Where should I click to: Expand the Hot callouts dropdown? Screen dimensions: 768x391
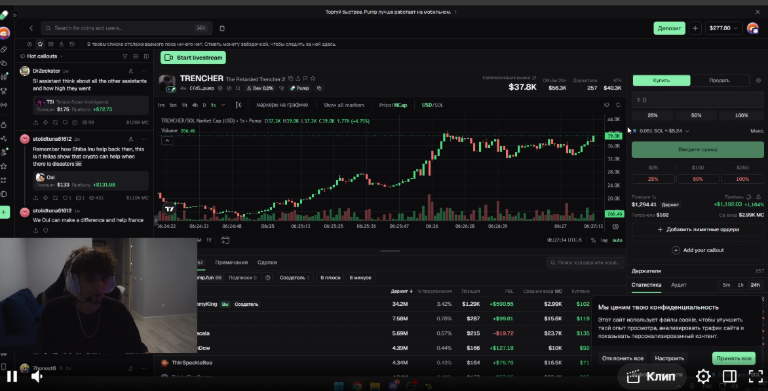pyautogui.click(x=62, y=56)
